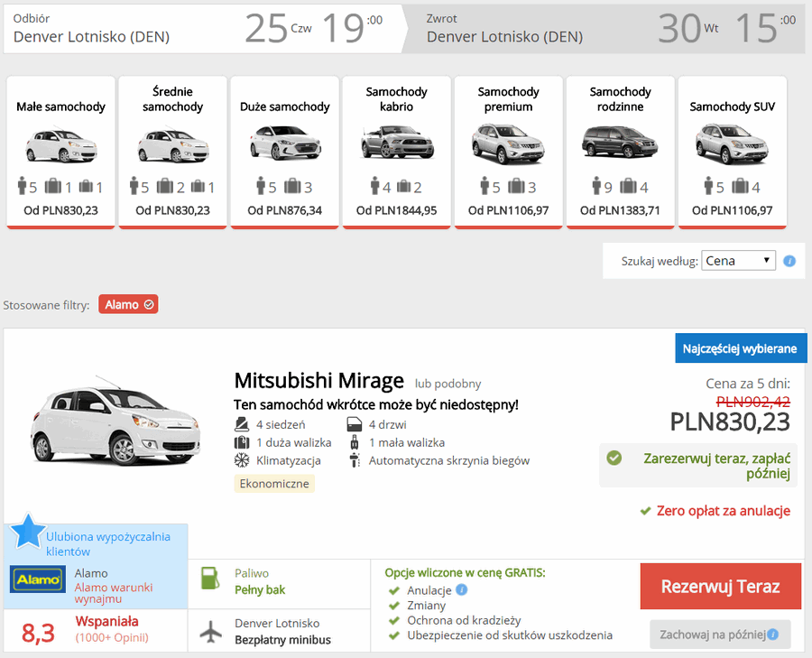The image size is (812, 658).
Task: Click the Rezerwuj Teraz button
Action: (x=720, y=587)
